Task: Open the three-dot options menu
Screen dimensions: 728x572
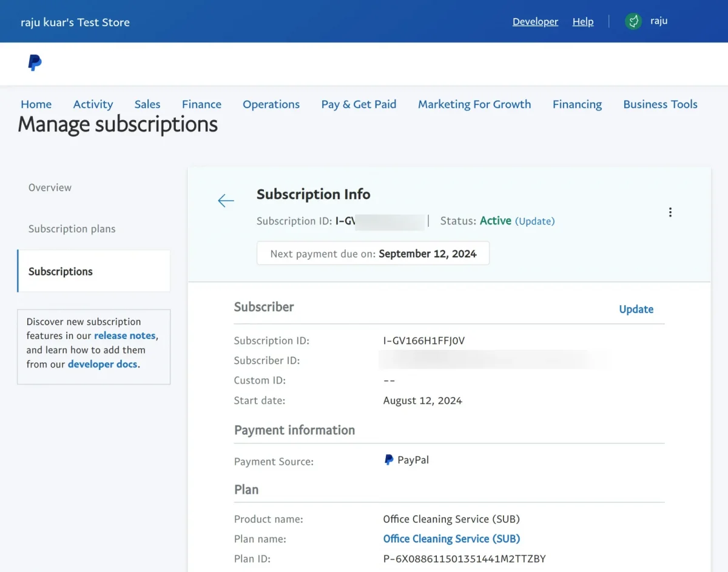Action: click(670, 212)
